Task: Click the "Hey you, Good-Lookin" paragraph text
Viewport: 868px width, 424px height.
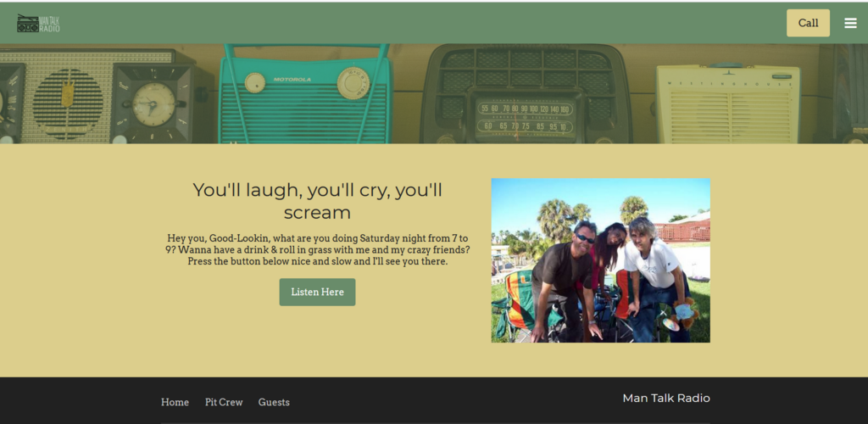Action: 317,249
